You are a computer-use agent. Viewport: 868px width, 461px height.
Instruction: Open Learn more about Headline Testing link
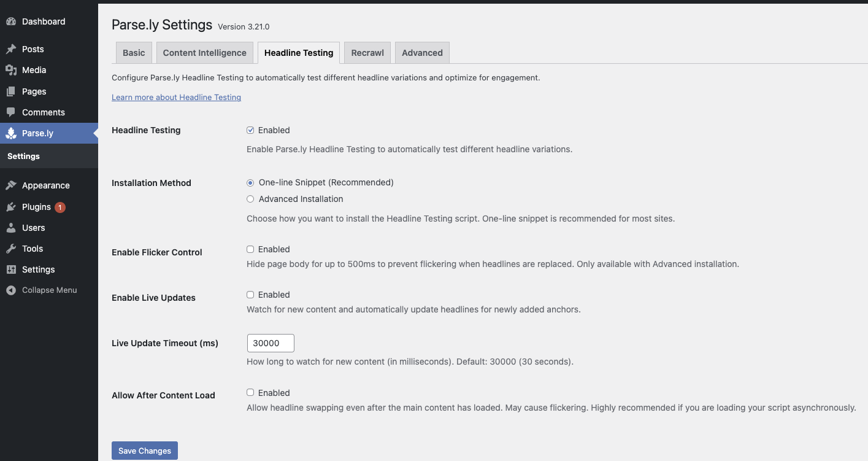point(176,97)
